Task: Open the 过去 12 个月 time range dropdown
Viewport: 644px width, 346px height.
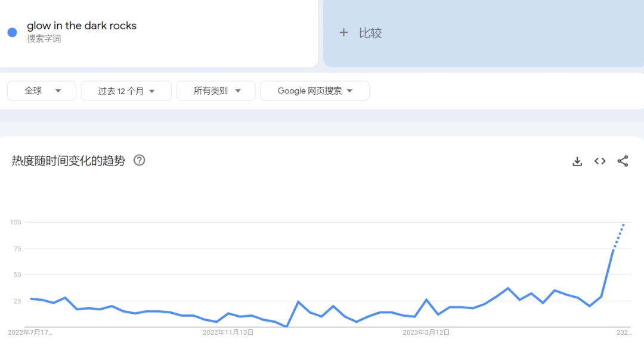Action: tap(126, 91)
